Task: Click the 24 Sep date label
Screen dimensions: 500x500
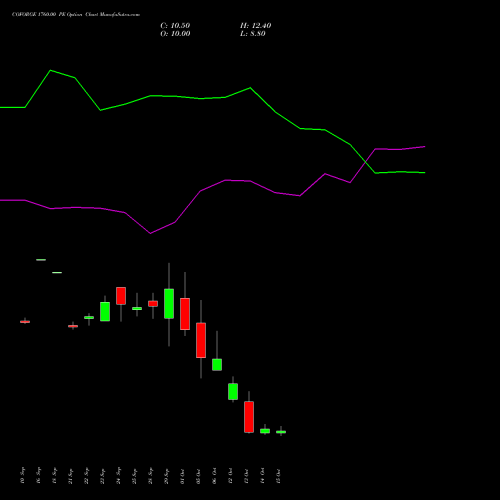Action: point(119,476)
